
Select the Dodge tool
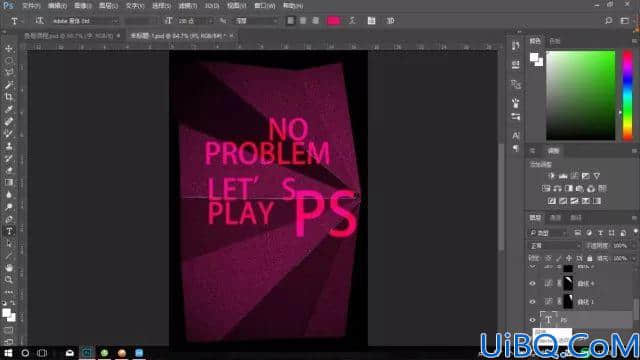[x=9, y=207]
